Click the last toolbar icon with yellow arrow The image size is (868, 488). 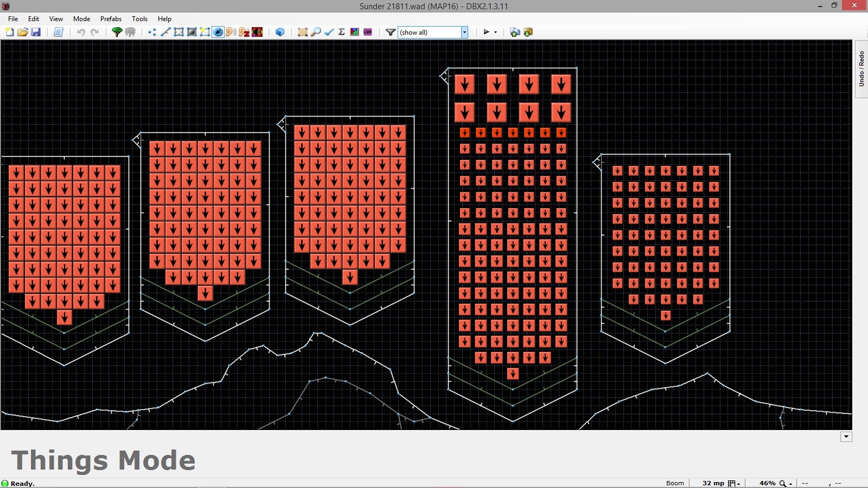click(x=528, y=32)
